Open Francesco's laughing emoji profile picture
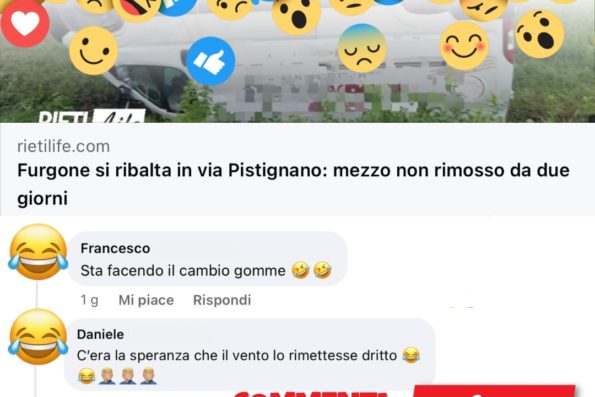 coord(38,252)
